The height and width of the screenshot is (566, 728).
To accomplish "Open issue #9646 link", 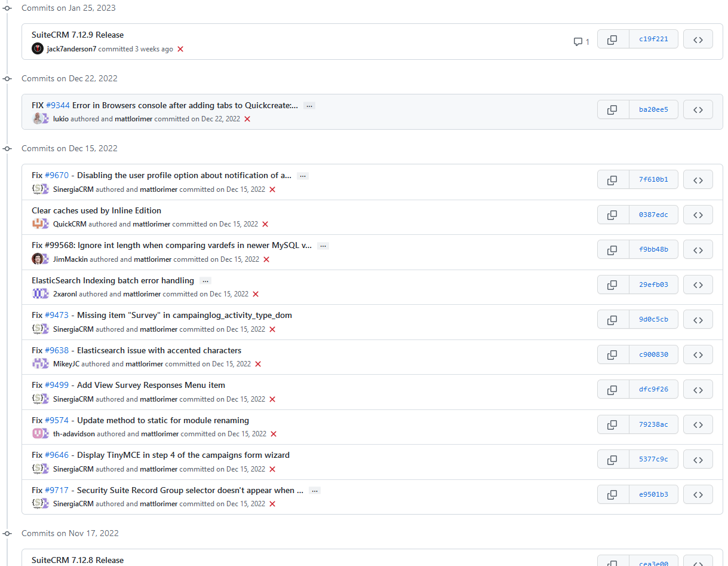I will 57,455.
